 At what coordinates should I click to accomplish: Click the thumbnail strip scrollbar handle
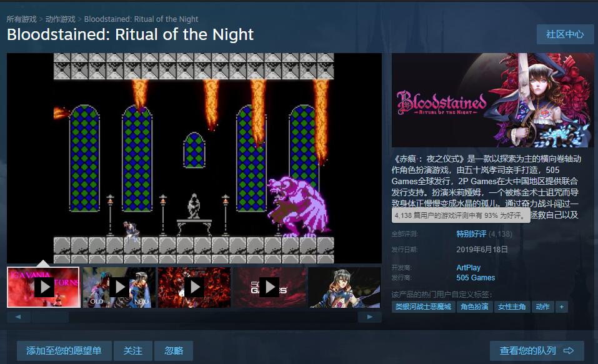51,317
